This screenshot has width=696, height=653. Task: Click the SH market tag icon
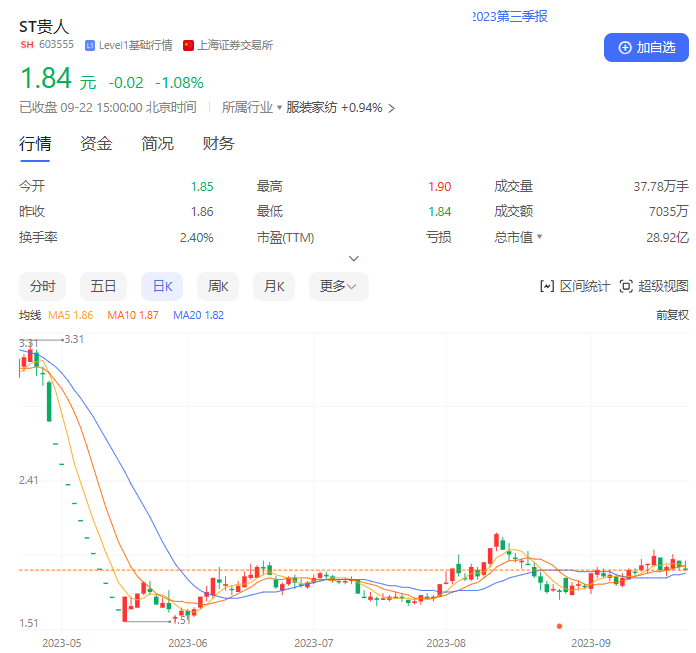pyautogui.click(x=27, y=45)
